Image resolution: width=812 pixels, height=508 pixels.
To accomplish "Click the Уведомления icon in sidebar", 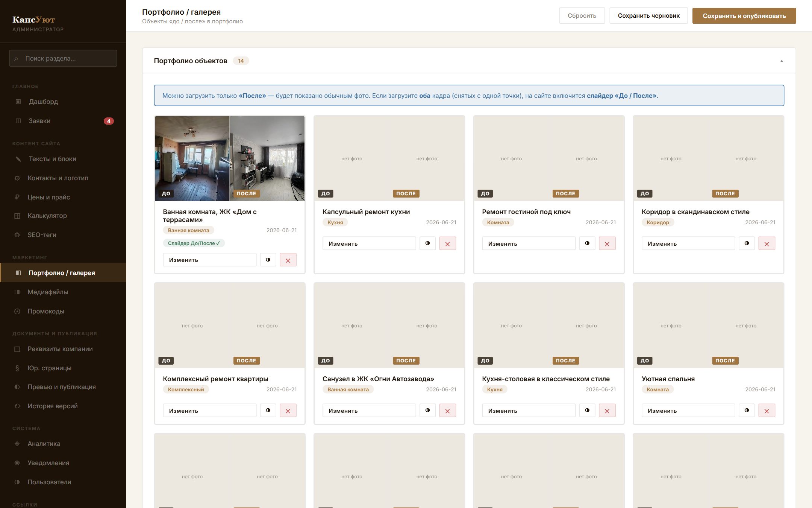I will click(x=17, y=463).
